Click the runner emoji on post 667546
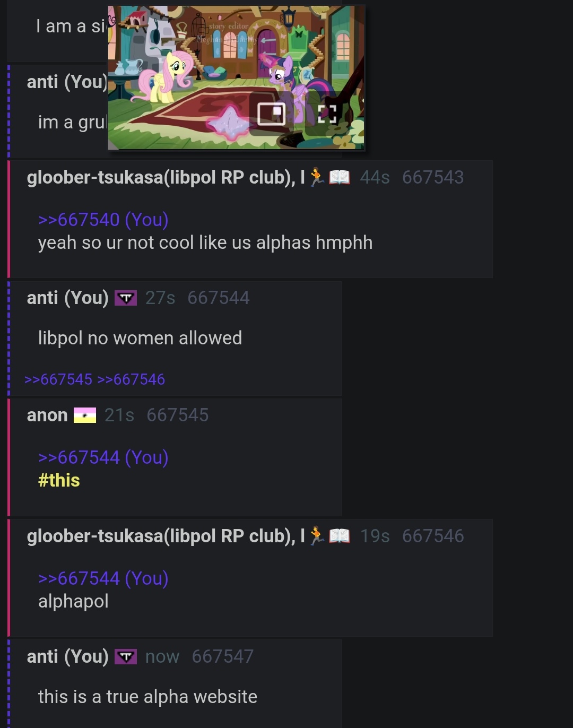The height and width of the screenshot is (728, 573). pos(317,536)
